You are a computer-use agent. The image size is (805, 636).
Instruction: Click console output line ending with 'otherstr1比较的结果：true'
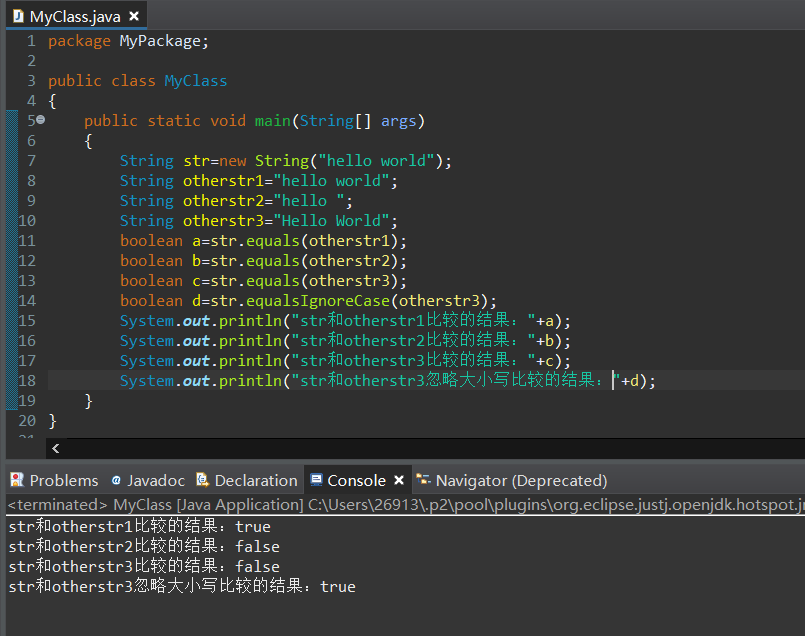point(140,526)
